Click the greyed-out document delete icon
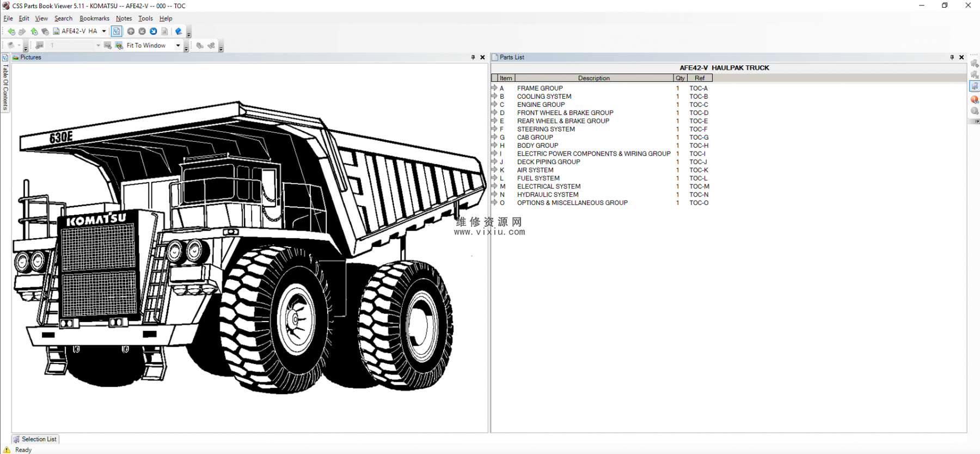Image resolution: width=980 pixels, height=454 pixels. click(x=165, y=32)
